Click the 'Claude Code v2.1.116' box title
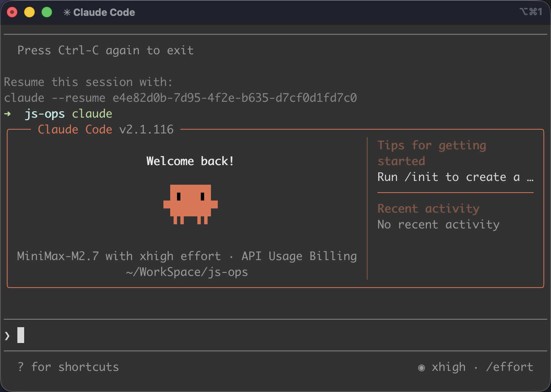The height and width of the screenshot is (392, 551). pos(106,129)
